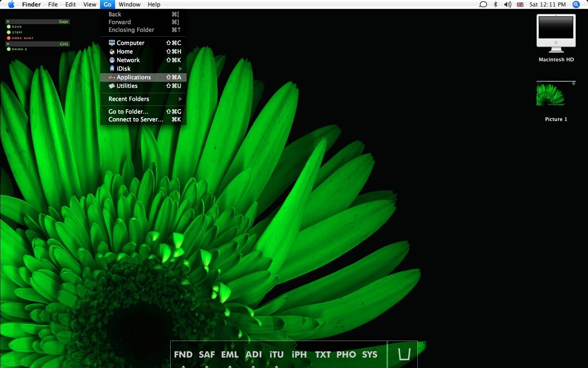588x368 pixels.
Task: Click the Bluetooth menu bar icon
Action: tap(496, 4)
